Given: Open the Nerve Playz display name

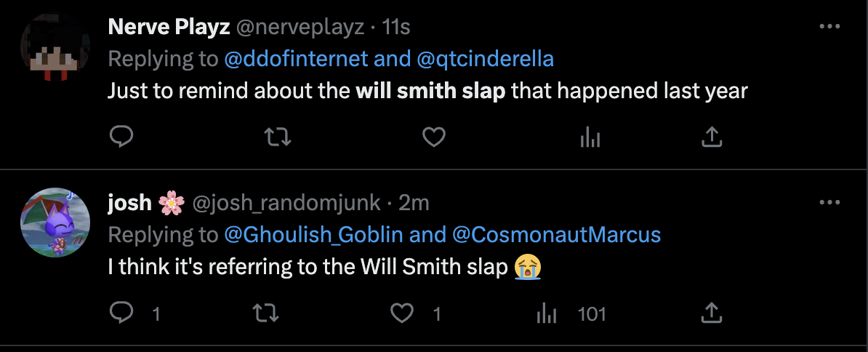Looking at the screenshot, I should point(169,27).
